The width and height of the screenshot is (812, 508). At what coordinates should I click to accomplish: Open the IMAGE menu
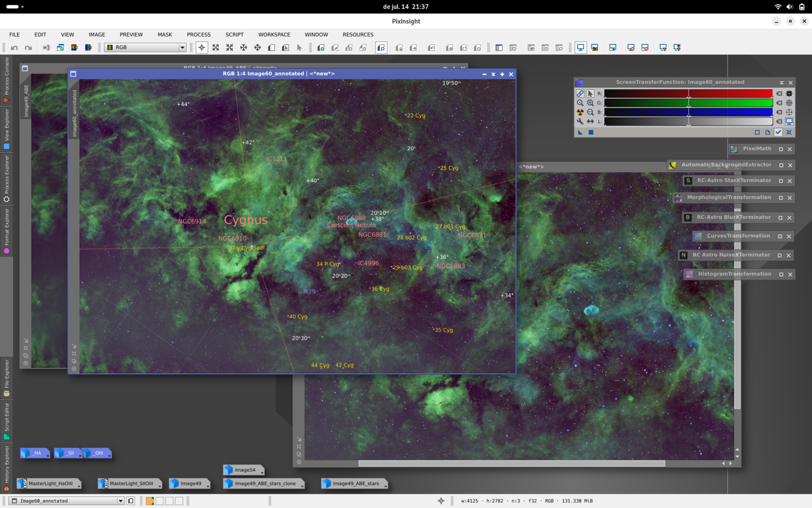click(97, 34)
